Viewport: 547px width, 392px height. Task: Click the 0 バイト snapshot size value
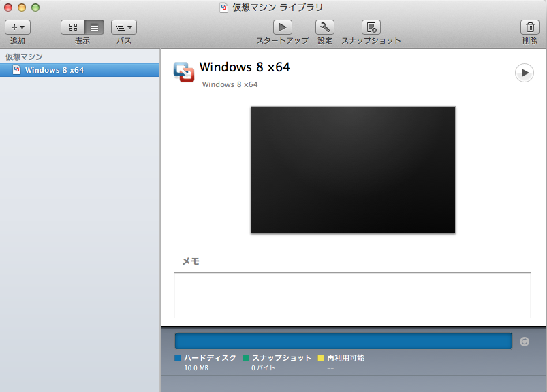point(263,368)
